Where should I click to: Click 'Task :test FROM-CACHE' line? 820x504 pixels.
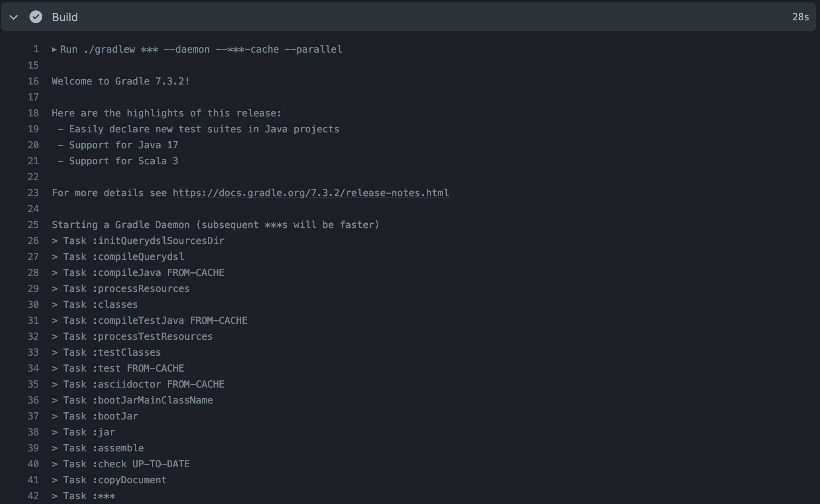click(x=118, y=368)
